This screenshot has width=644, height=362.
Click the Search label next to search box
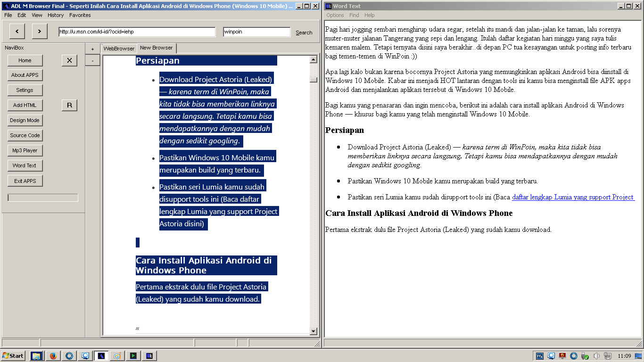(304, 33)
